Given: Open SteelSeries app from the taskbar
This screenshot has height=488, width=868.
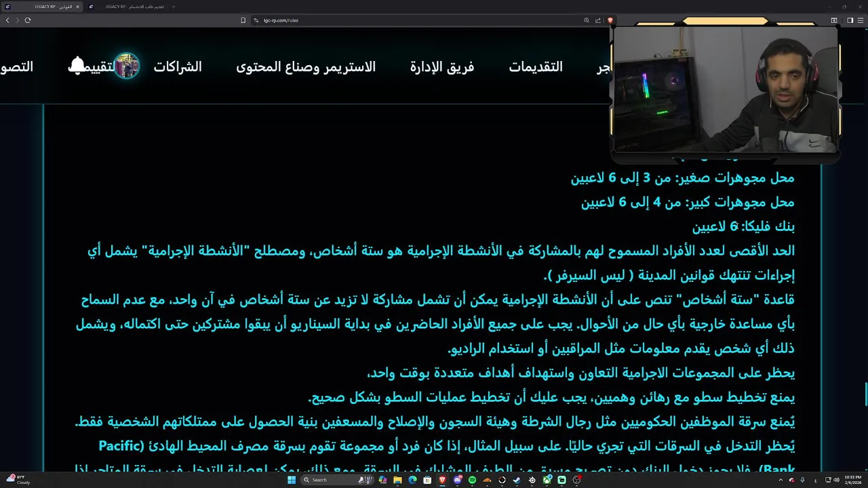Looking at the screenshot, I should pyautogui.click(x=532, y=480).
